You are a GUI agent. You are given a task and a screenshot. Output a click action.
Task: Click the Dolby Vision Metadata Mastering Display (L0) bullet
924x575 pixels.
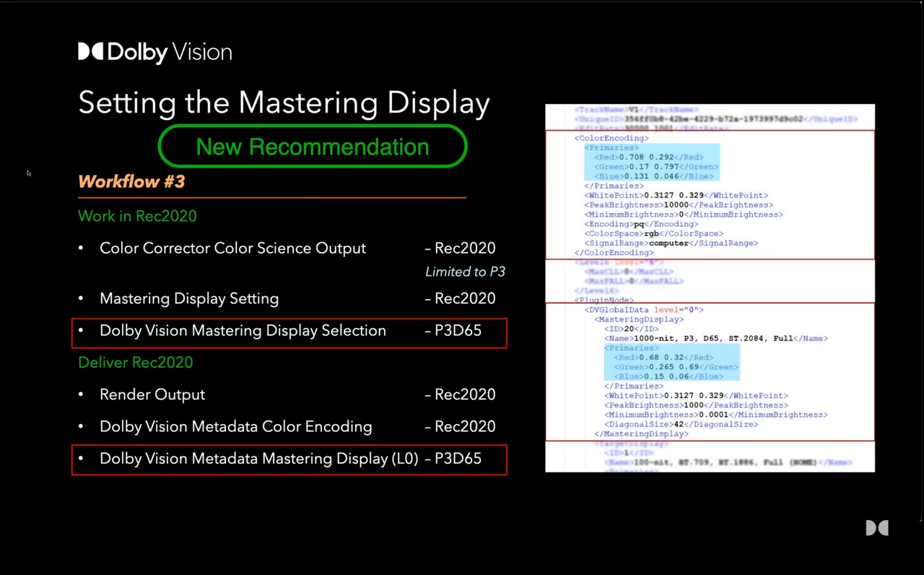259,458
